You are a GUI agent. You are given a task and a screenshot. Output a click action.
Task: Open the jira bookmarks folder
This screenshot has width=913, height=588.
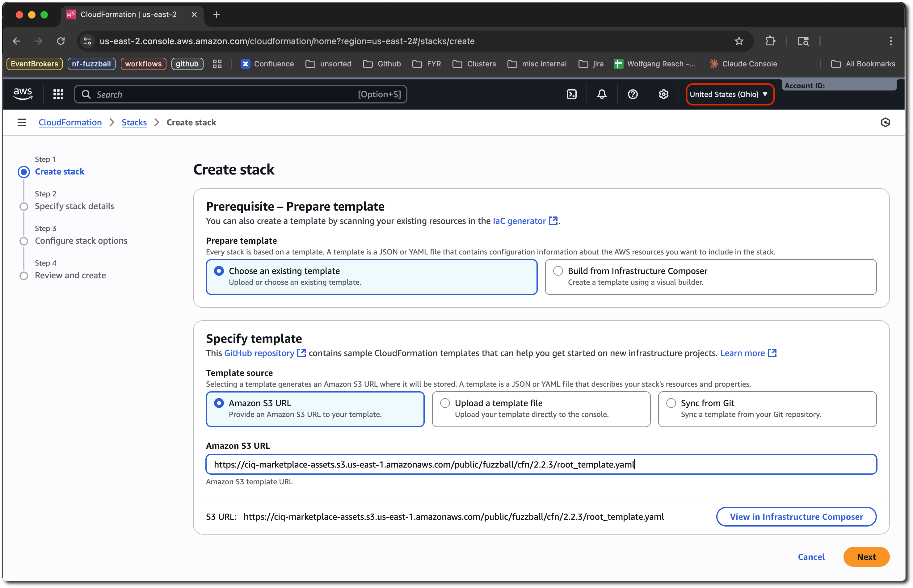[x=591, y=64]
